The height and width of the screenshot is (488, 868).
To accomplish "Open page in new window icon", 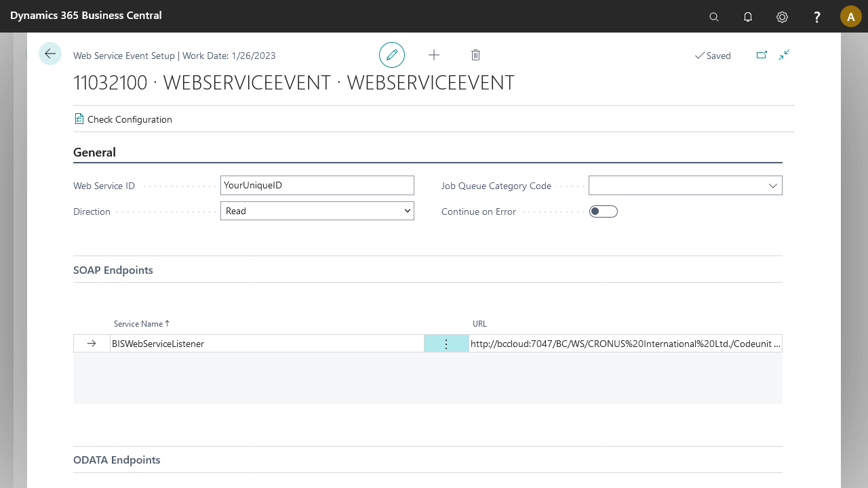I will tap(762, 55).
